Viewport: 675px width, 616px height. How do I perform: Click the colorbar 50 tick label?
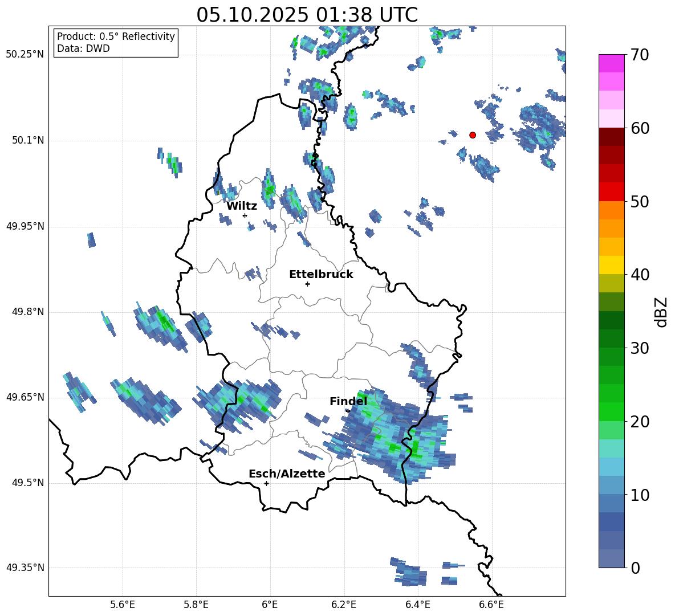point(640,201)
